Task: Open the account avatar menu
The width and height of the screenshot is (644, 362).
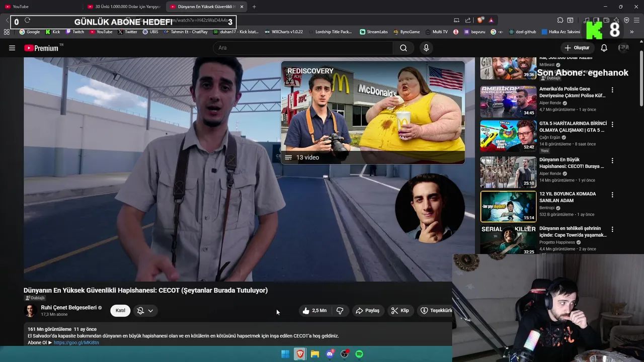Action: pos(623,48)
